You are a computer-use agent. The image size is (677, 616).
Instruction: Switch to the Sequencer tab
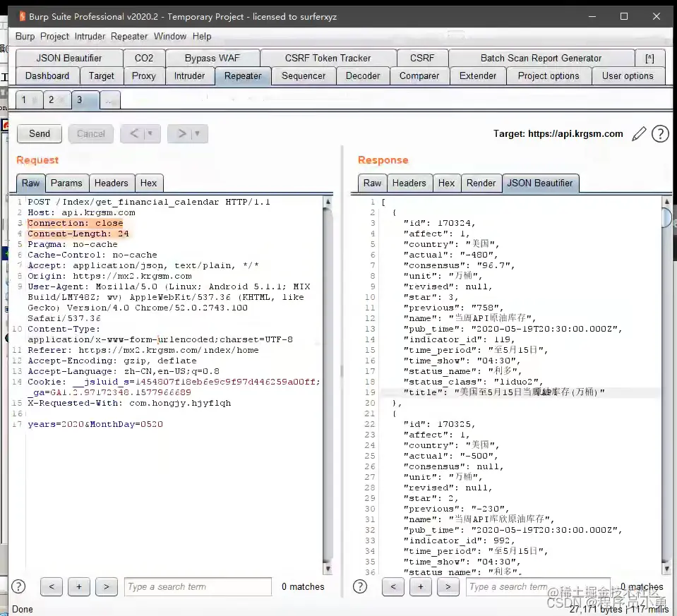click(304, 76)
